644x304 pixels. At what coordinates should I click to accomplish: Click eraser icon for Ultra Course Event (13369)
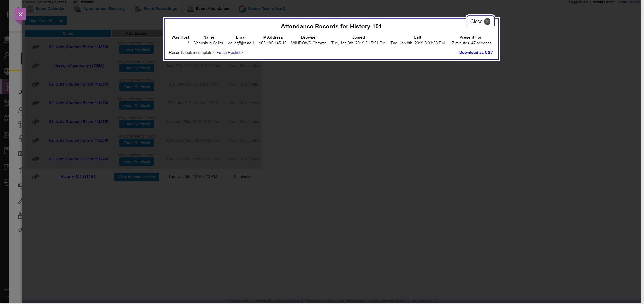35,47
